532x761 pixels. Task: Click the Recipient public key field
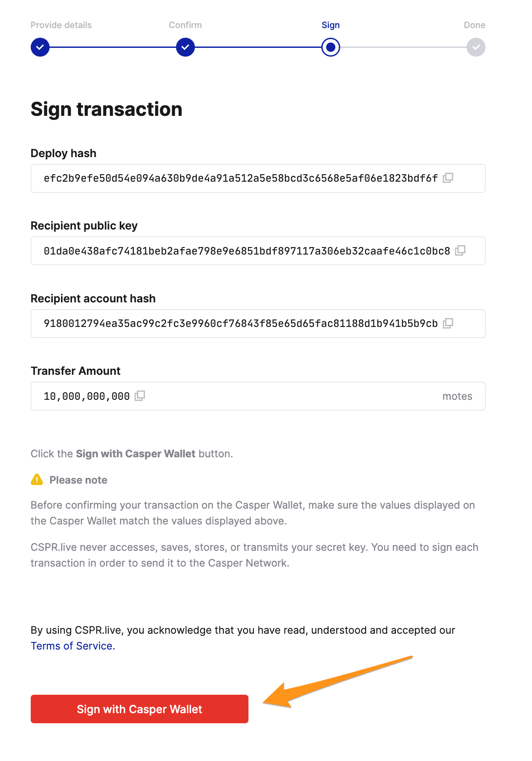[247, 251]
